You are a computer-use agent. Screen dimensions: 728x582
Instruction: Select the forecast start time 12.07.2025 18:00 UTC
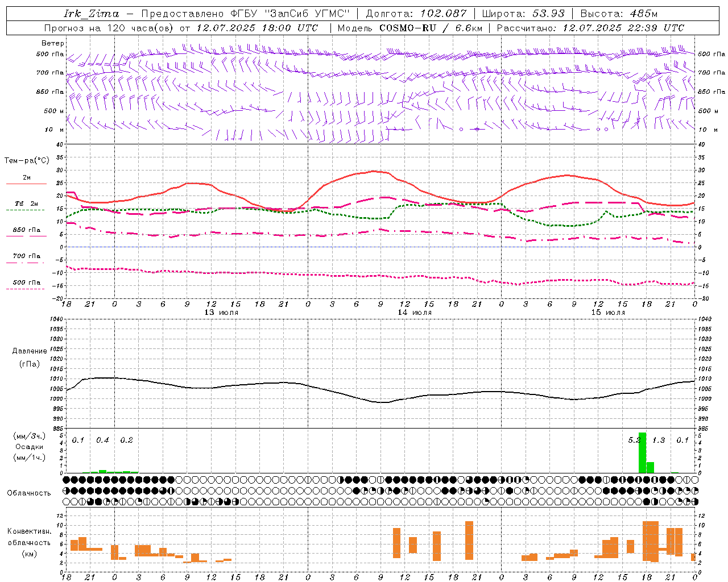[x=257, y=28]
